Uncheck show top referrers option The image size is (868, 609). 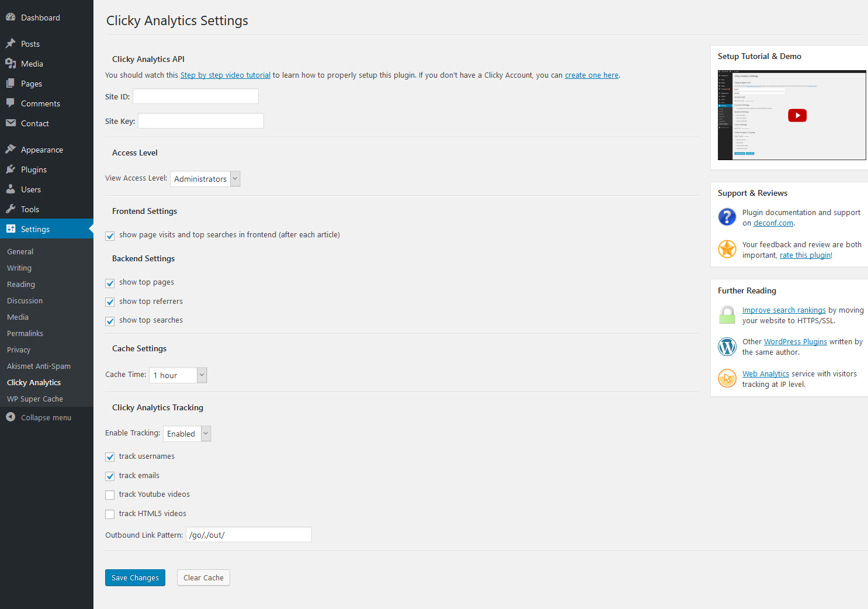(110, 302)
